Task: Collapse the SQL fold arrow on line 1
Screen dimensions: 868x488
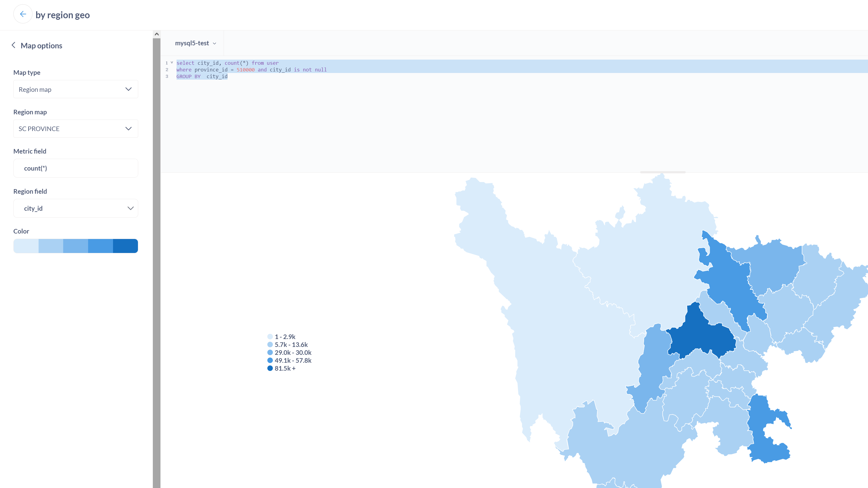Action: point(172,62)
